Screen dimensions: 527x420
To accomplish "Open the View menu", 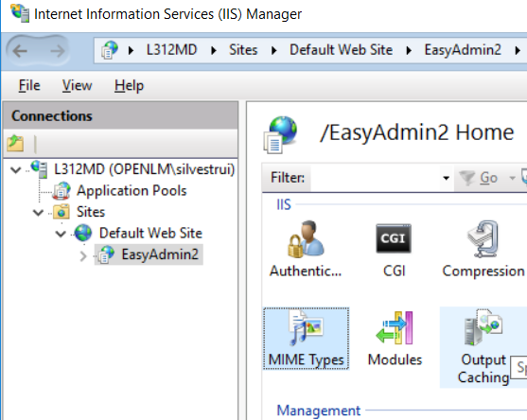I will click(77, 85).
